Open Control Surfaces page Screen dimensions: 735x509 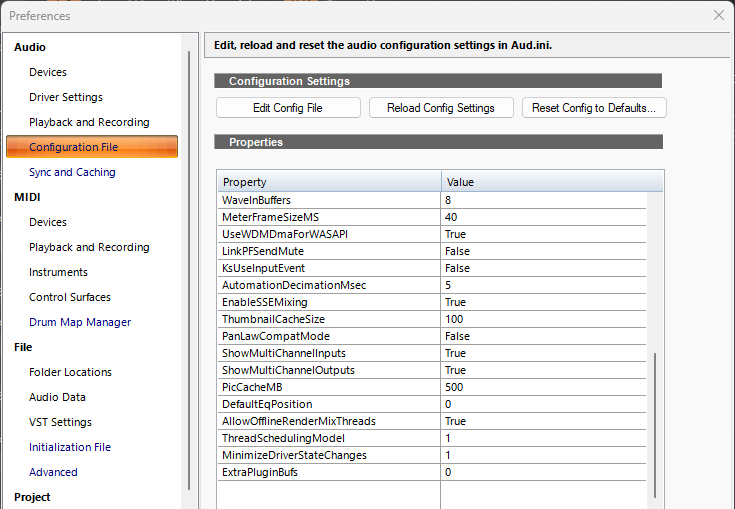point(70,297)
